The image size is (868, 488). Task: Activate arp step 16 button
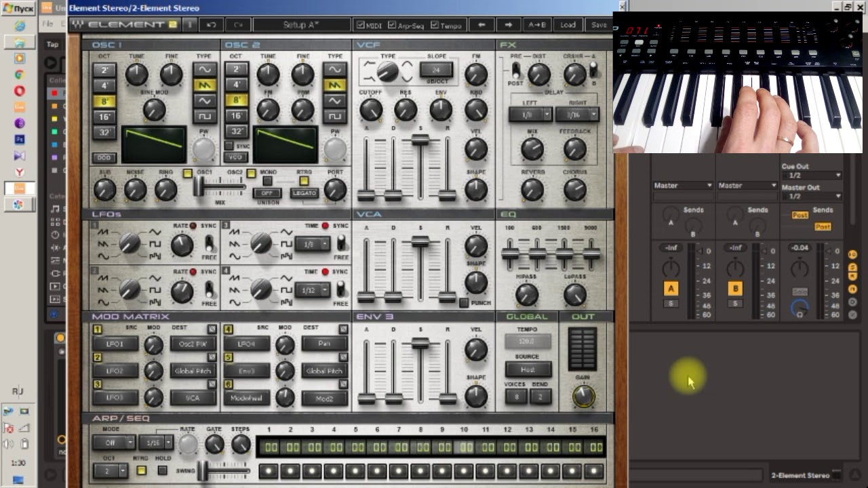[x=593, y=470]
